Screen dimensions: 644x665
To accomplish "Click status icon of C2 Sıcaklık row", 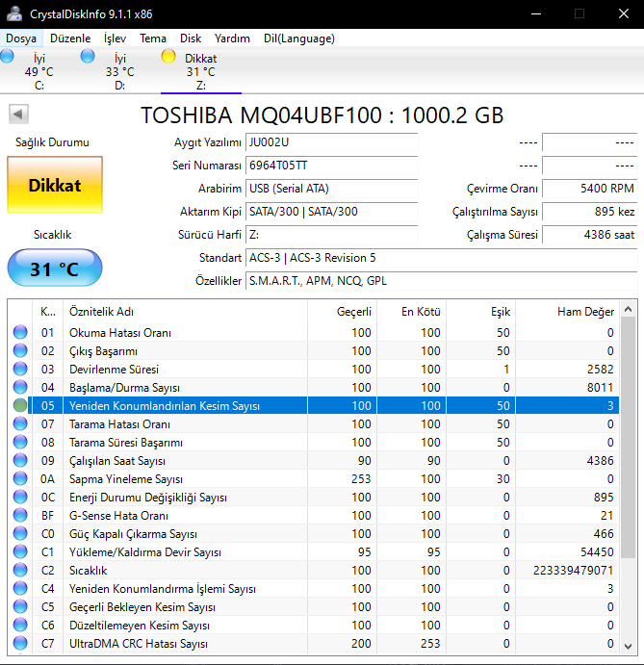I will click(20, 570).
